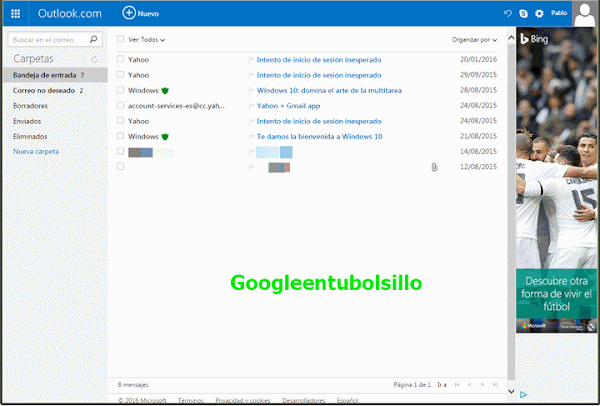The width and height of the screenshot is (600, 406).
Task: Open the Yahoo + Gmail app message
Action: [x=288, y=106]
